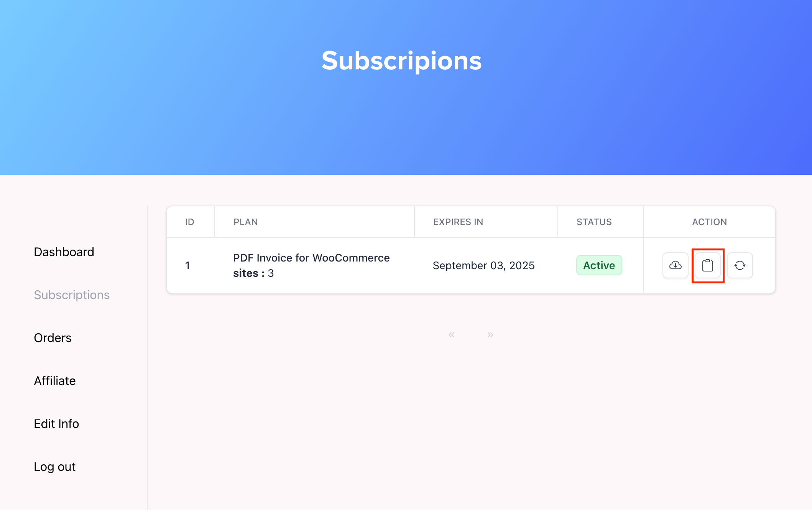
Task: Click the Log out menu item
Action: tap(54, 466)
